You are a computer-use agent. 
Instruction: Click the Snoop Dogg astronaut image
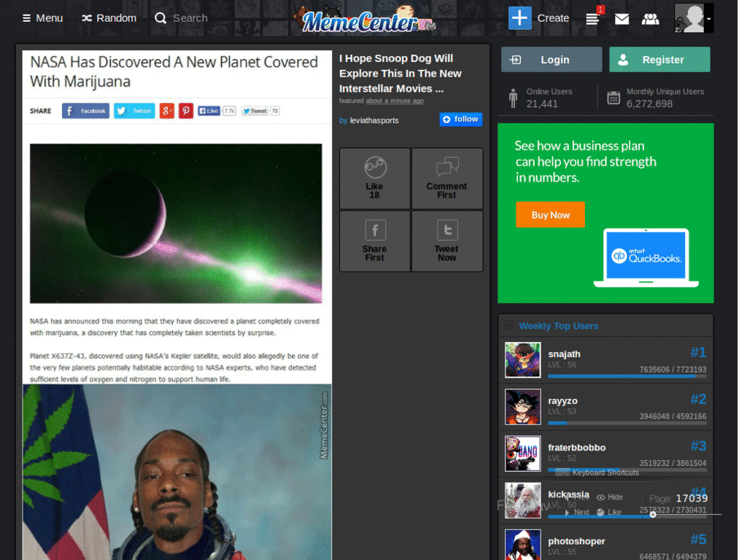click(177, 472)
